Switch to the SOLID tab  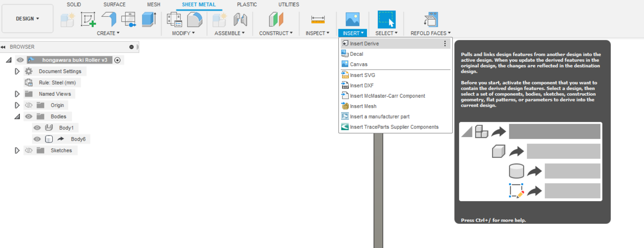(74, 5)
